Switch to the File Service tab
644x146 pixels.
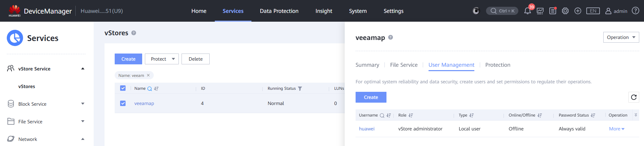(404, 65)
